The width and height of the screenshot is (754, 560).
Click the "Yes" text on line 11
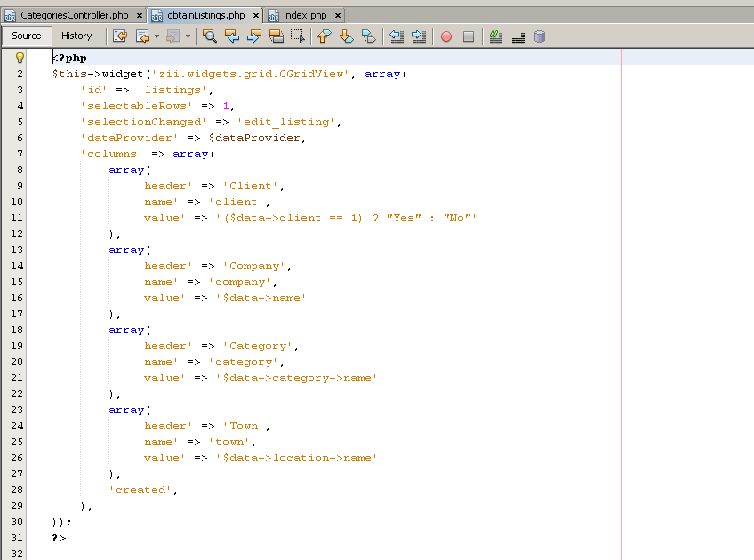(x=404, y=218)
